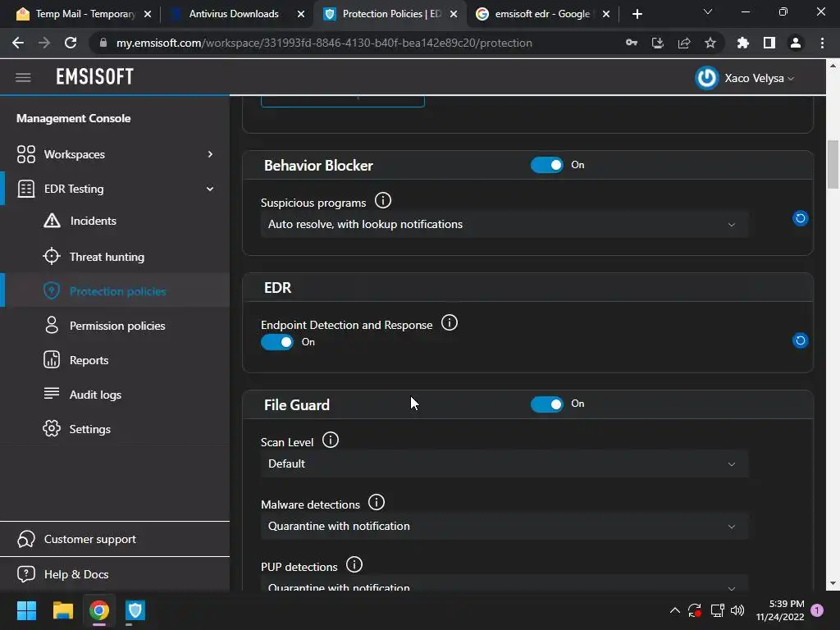Click the Threat hunting crosshair icon

pyautogui.click(x=52, y=257)
